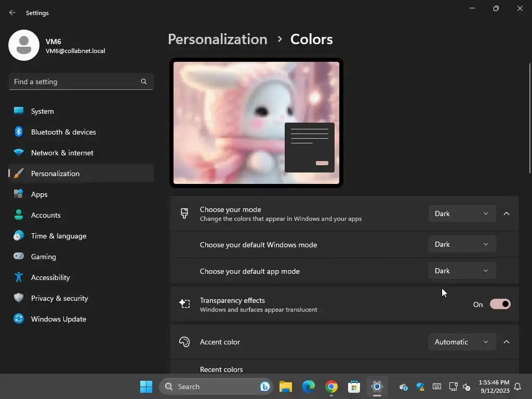Collapse the Choose your mode section
This screenshot has height=399, width=532.
pos(507,214)
